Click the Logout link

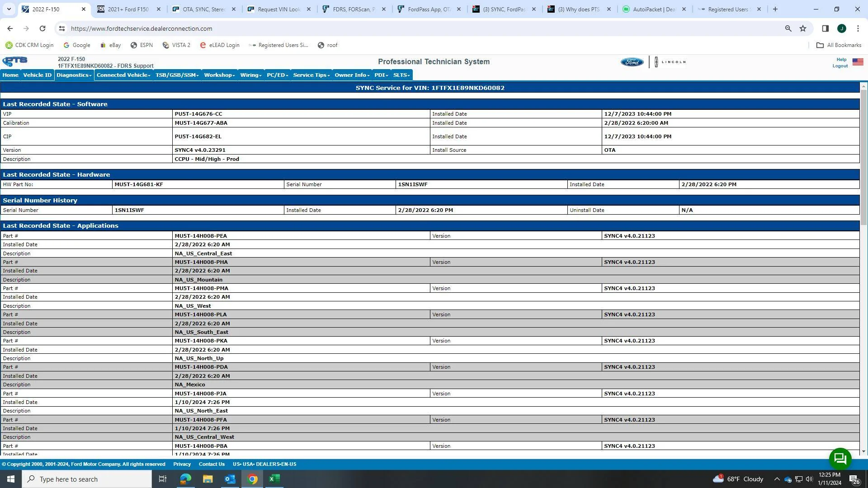click(x=840, y=66)
